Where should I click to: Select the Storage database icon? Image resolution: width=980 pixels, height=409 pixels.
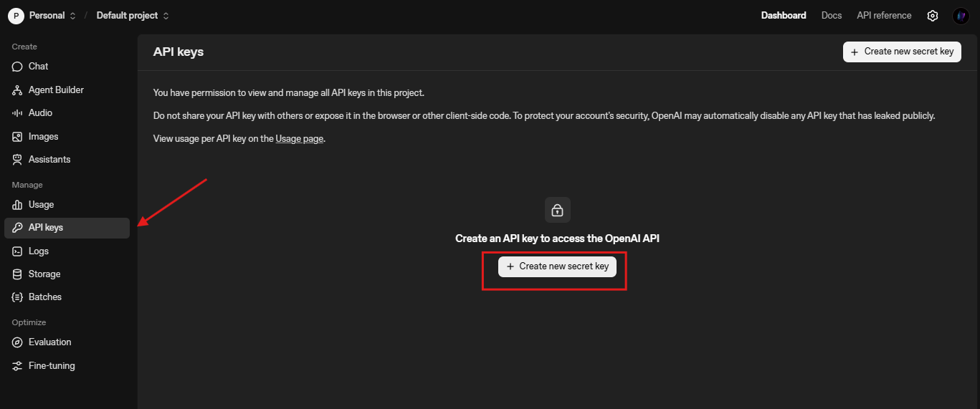click(17, 274)
